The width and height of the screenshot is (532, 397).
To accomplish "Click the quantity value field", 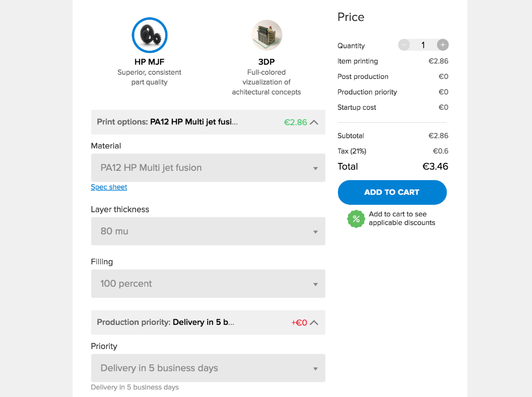I will 423,45.
